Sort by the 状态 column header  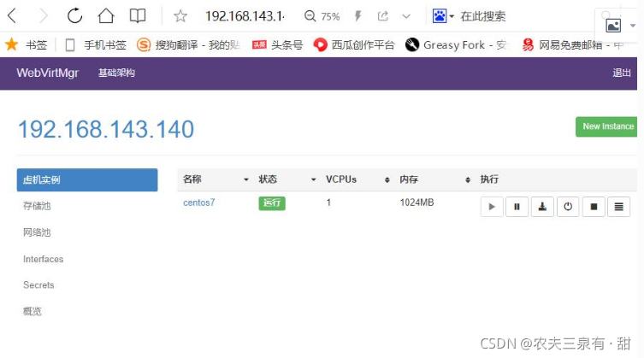pyautogui.click(x=287, y=179)
